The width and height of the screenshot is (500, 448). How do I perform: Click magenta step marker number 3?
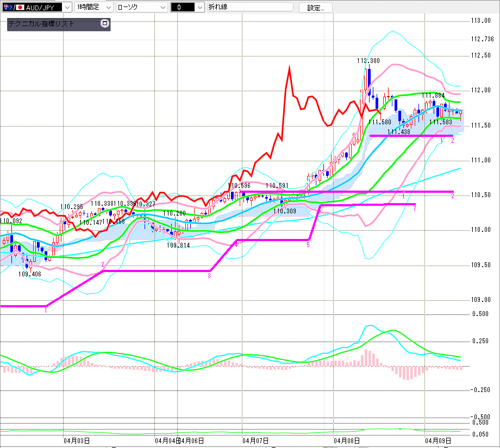point(209,276)
